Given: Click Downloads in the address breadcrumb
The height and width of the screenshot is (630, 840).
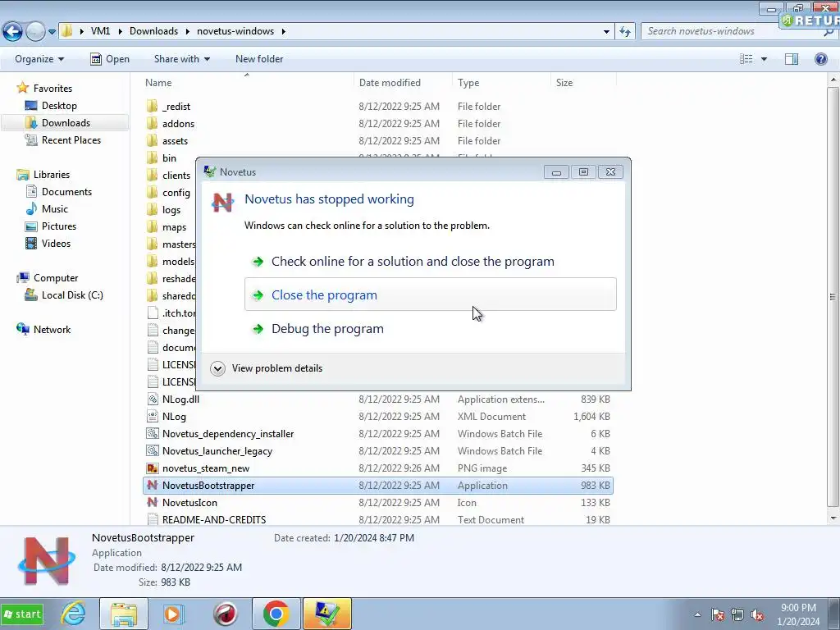Looking at the screenshot, I should pos(153,31).
